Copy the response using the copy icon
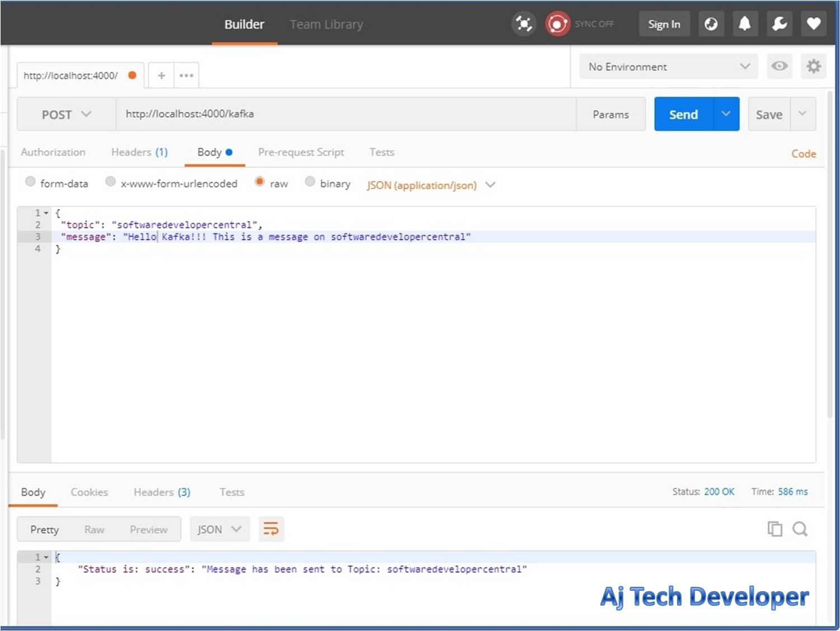 775,529
